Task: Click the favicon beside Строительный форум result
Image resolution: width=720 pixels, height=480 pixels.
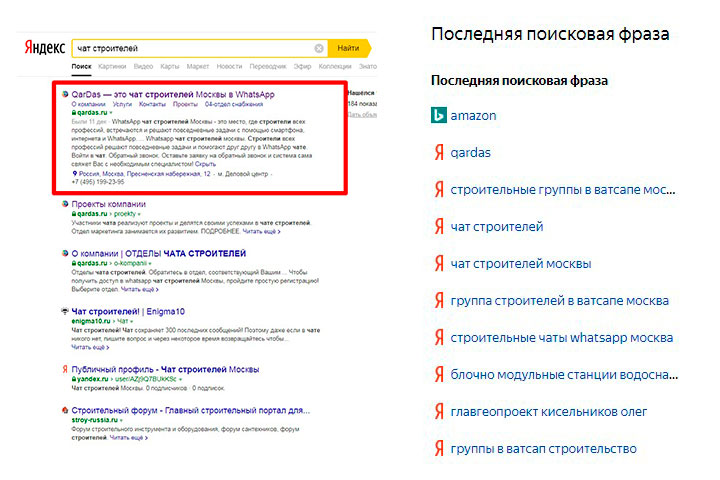Action: (65, 410)
